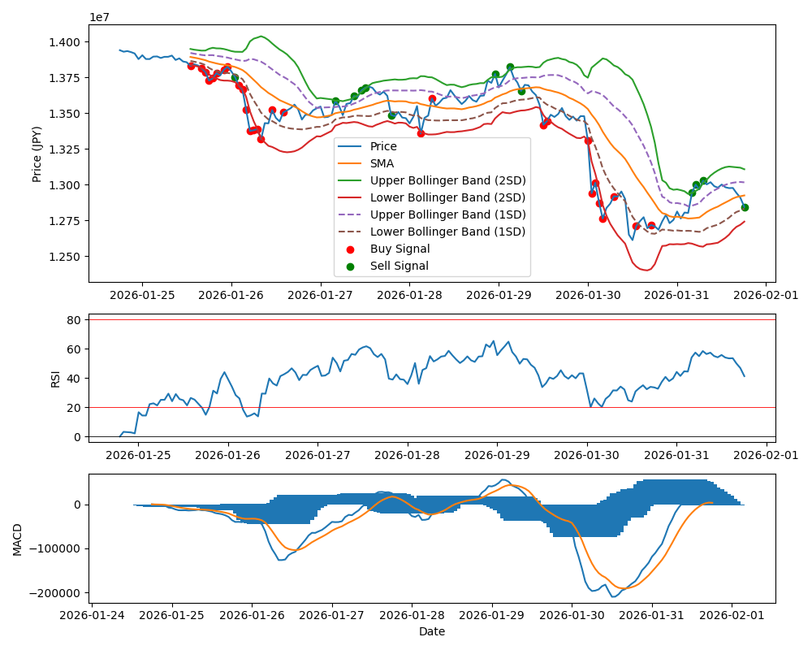The width and height of the screenshot is (812, 650).
Task: Click the 2026-01-24 tick on MACD axis
Action: (x=92, y=616)
